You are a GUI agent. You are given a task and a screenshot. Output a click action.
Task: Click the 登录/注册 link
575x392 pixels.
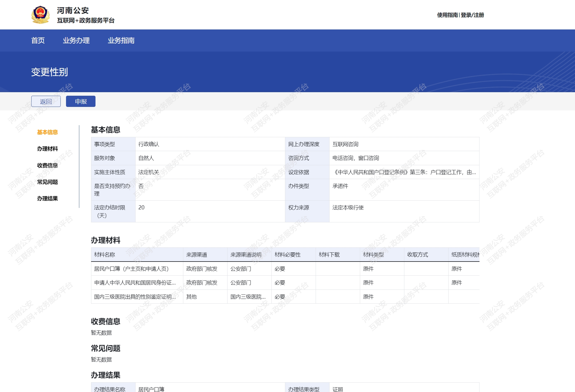click(472, 15)
